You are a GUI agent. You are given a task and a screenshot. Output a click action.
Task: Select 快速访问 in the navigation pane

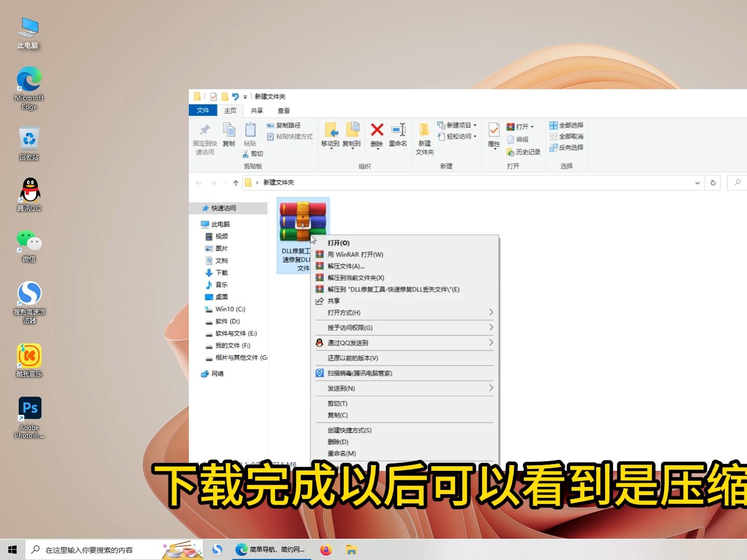click(229, 208)
